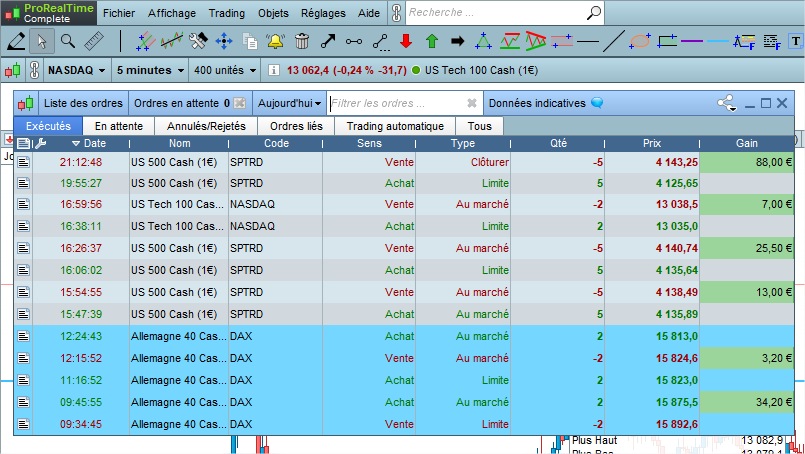Open the wrench and hammer object settings
This screenshot has height=454, width=805.
198,41
